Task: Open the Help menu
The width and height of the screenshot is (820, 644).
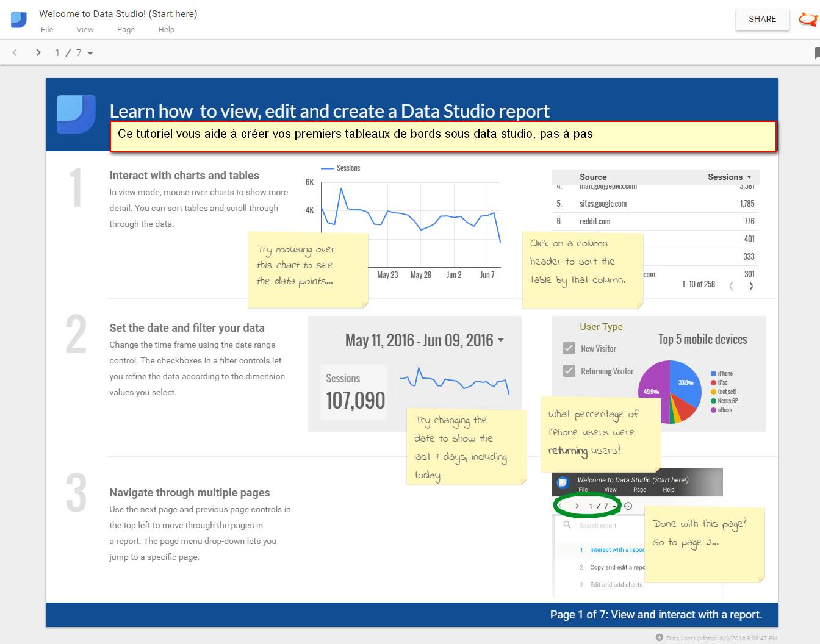Action: [166, 30]
